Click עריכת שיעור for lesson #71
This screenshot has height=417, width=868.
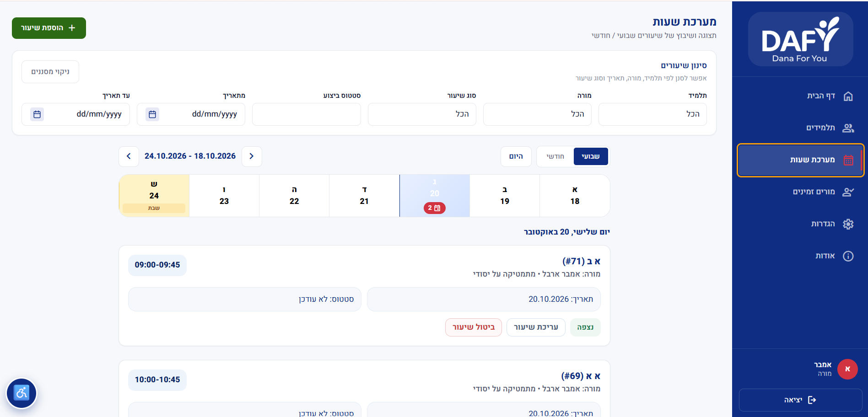[x=536, y=327]
